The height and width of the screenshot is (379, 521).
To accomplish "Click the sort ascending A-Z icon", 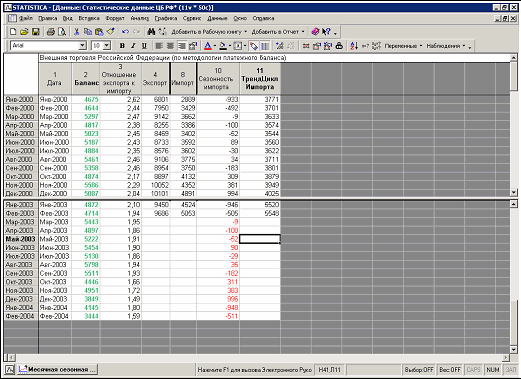I will [x=354, y=46].
